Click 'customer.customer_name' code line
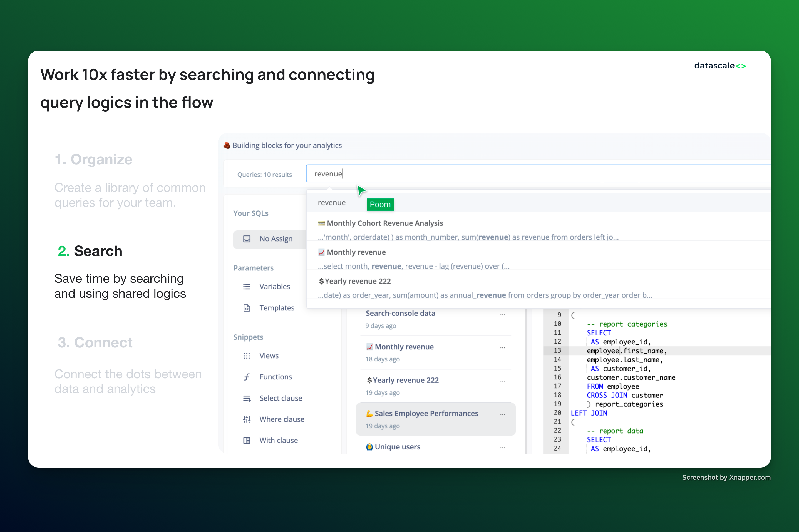799x532 pixels. click(631, 377)
